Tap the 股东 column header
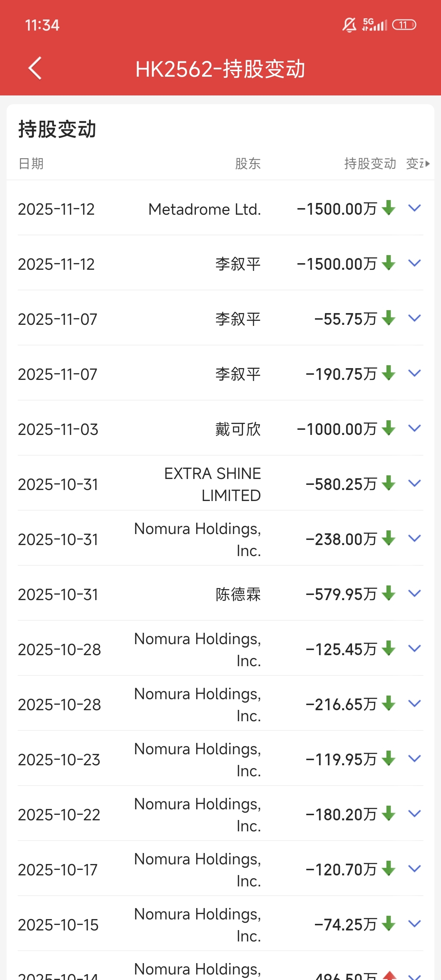441x980 pixels. (x=248, y=164)
